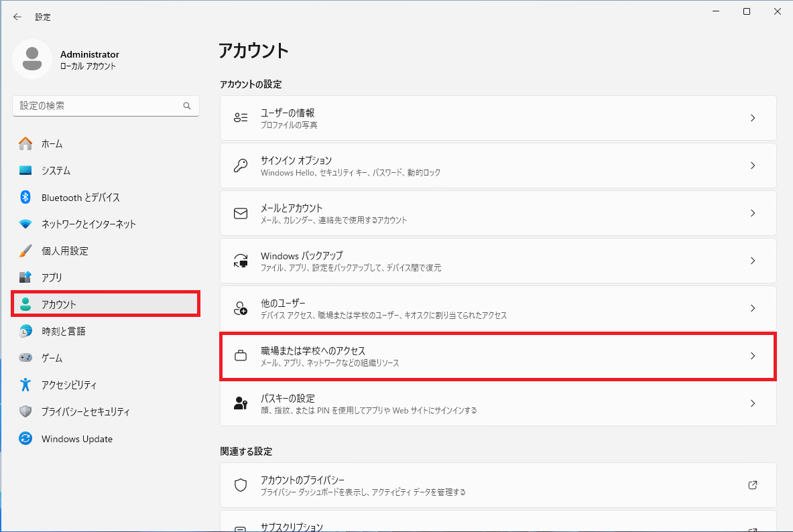Click メール、カレンダー、連絡先で使用するアカウント description
This screenshot has height=532, width=793.
tap(334, 220)
